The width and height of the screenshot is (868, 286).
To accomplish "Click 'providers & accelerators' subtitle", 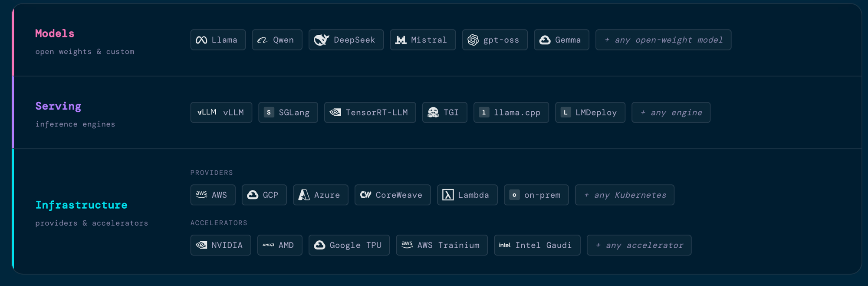I will [92, 223].
